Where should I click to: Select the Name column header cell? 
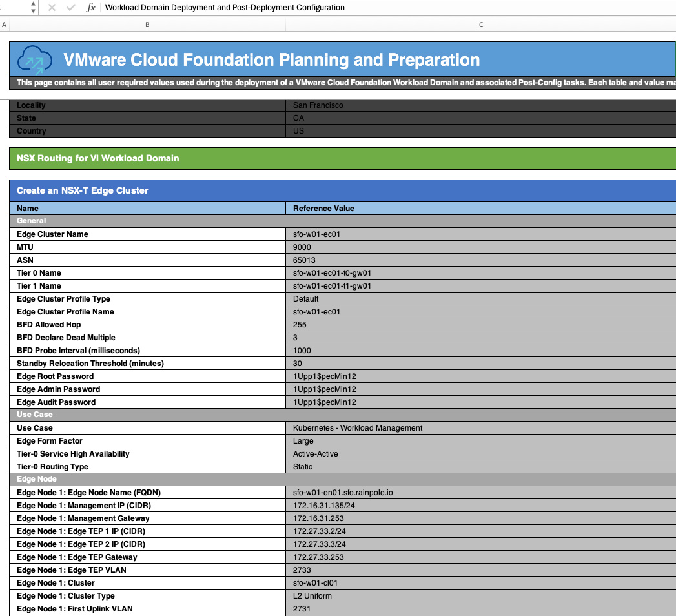pos(147,208)
